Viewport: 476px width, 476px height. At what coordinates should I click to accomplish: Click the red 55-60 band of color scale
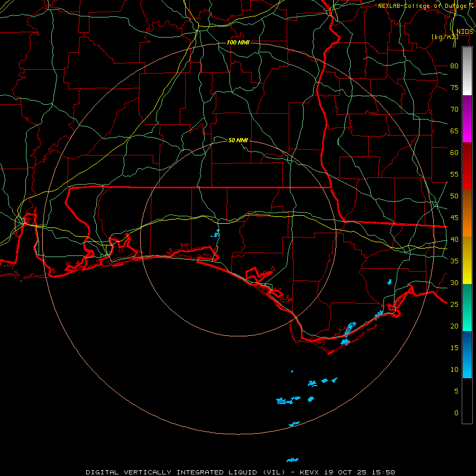[x=467, y=166]
